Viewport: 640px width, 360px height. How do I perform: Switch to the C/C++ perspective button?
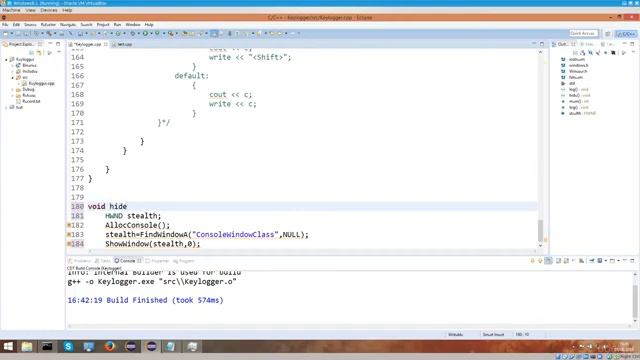(x=626, y=34)
